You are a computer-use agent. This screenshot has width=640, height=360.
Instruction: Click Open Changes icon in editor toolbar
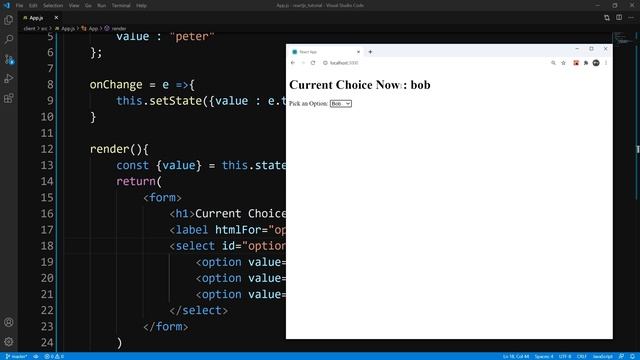[607, 18]
